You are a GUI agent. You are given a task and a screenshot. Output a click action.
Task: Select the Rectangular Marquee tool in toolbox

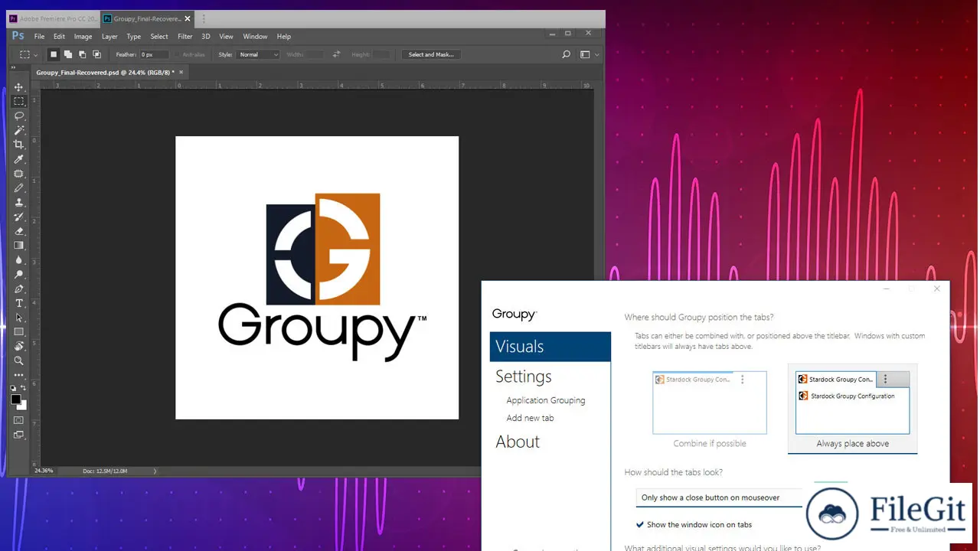point(19,101)
